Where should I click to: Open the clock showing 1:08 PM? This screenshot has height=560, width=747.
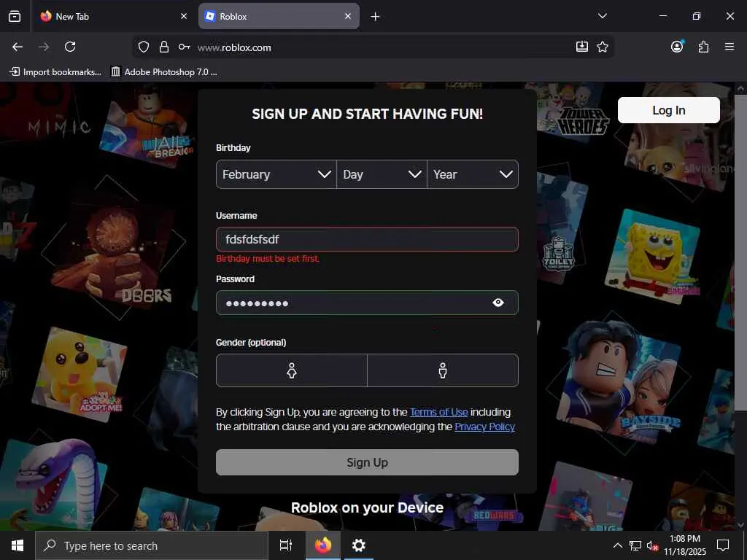click(x=685, y=545)
